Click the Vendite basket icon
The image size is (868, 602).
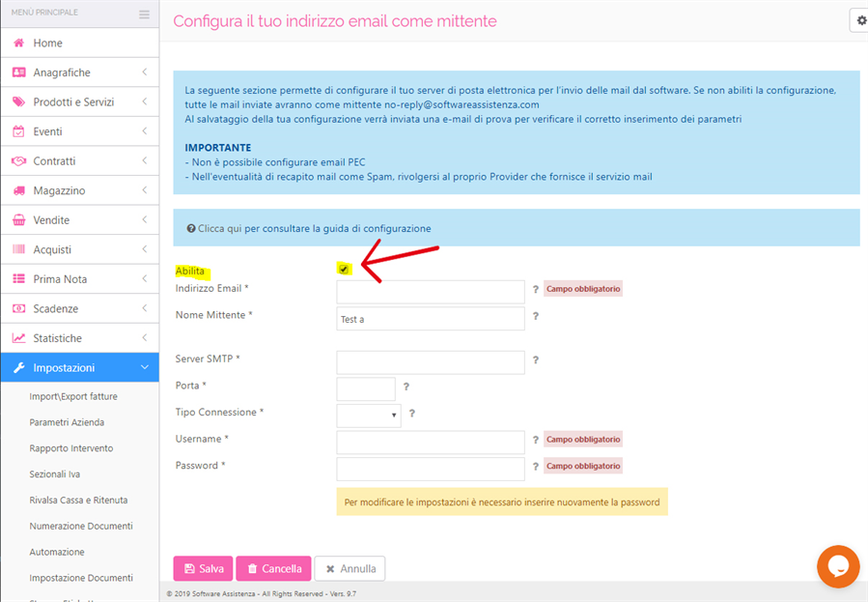[x=18, y=220]
